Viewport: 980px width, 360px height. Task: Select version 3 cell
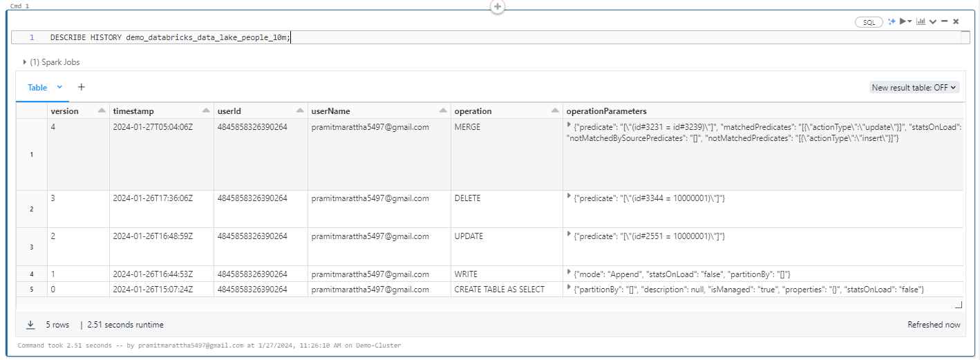click(x=78, y=209)
